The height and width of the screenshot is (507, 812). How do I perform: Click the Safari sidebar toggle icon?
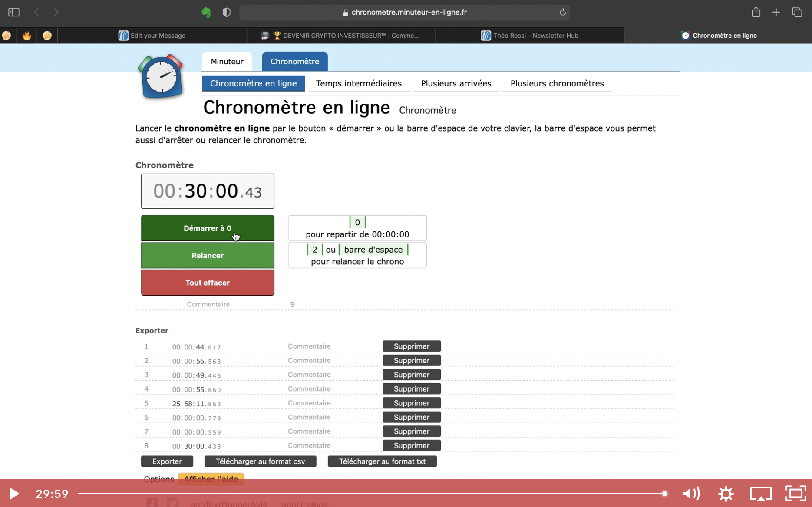pos(14,12)
